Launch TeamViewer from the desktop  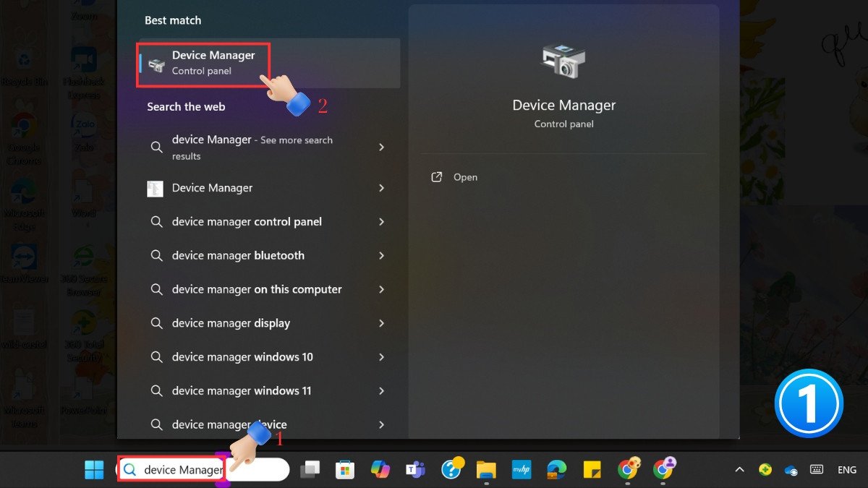coord(25,257)
